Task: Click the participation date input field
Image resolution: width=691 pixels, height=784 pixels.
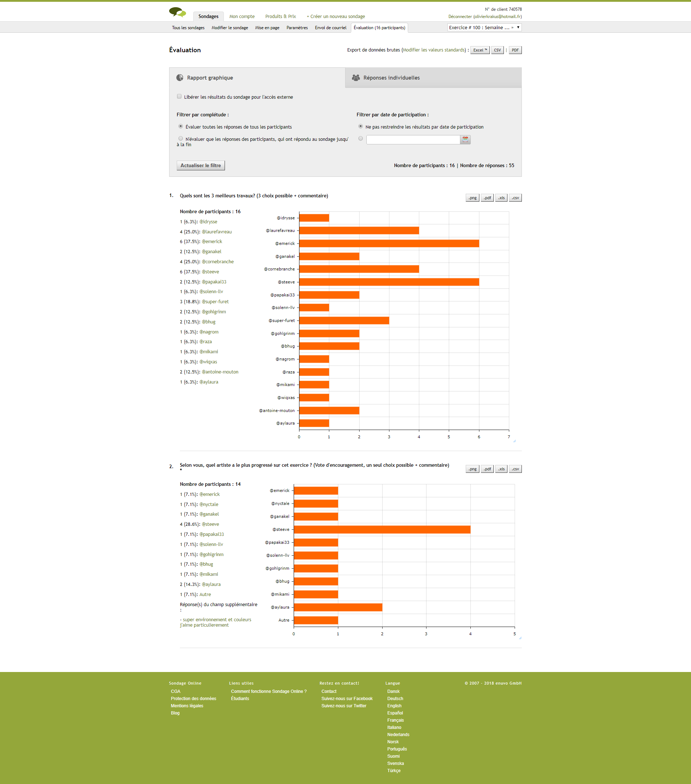Action: point(413,140)
